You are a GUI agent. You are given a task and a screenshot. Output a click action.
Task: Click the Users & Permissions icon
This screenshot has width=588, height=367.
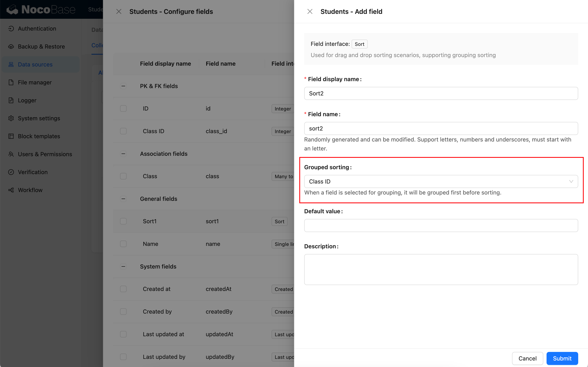(x=11, y=154)
